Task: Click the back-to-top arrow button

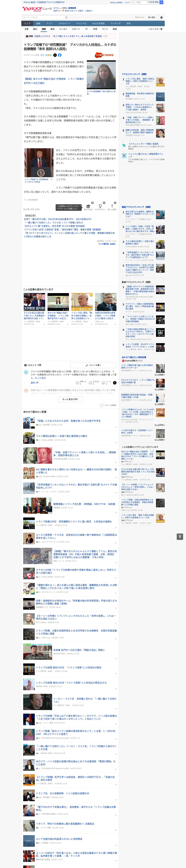Action: point(180,537)
